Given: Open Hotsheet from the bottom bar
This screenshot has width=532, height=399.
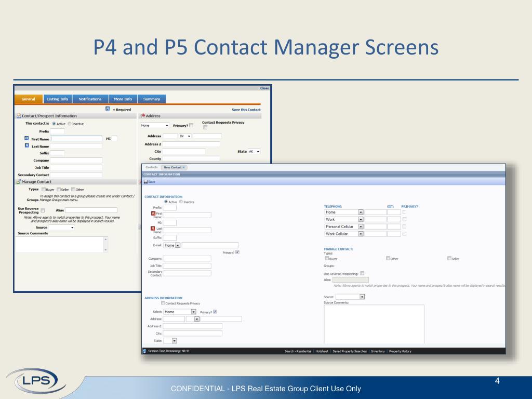Looking at the screenshot, I should pyautogui.click(x=322, y=351).
